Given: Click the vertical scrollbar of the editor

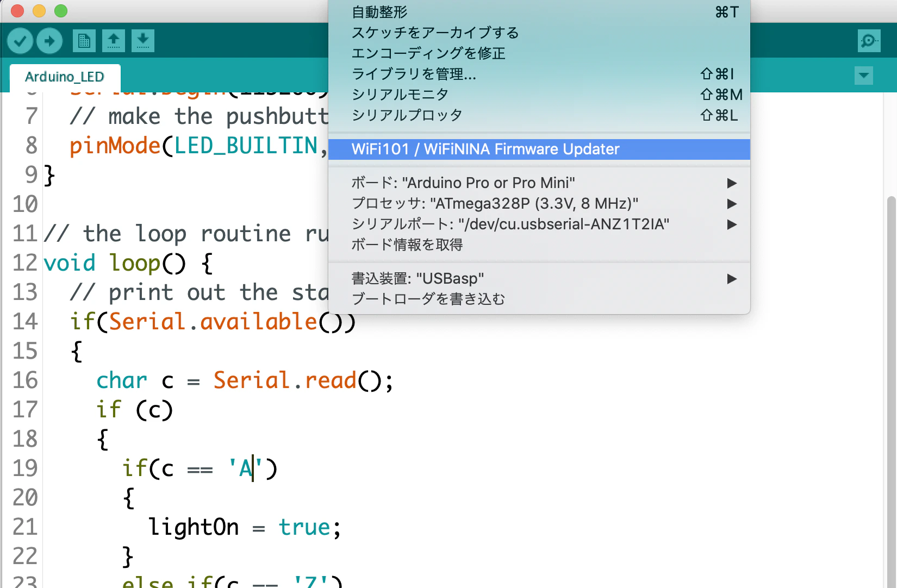Looking at the screenshot, I should click(891, 391).
